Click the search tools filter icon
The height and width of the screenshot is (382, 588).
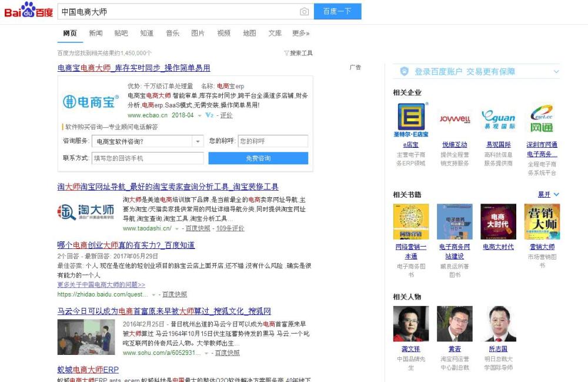point(286,53)
